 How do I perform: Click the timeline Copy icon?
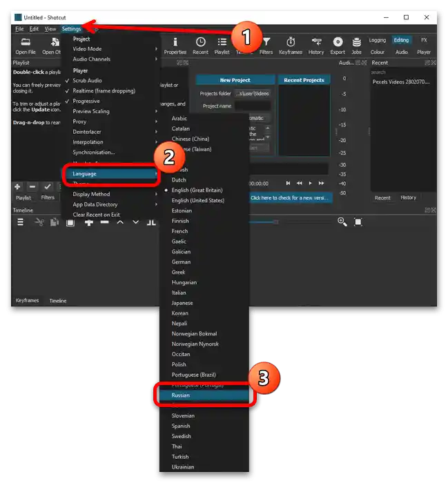click(55, 222)
